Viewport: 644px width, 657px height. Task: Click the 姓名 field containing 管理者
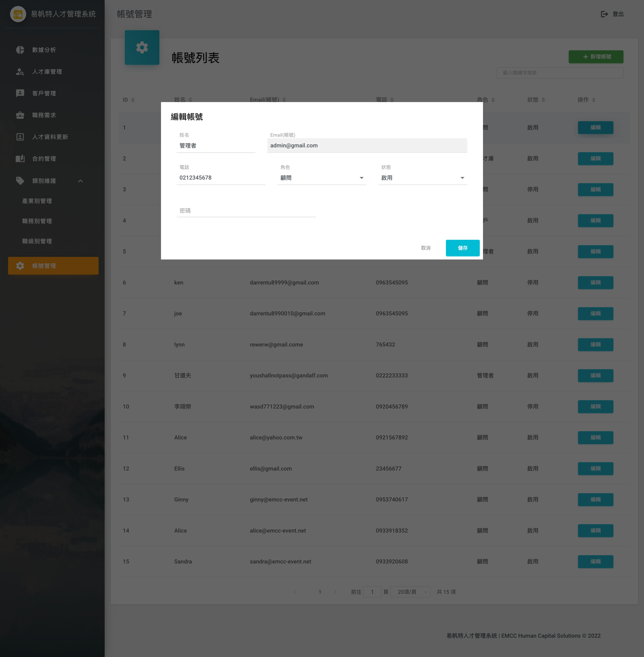click(215, 146)
